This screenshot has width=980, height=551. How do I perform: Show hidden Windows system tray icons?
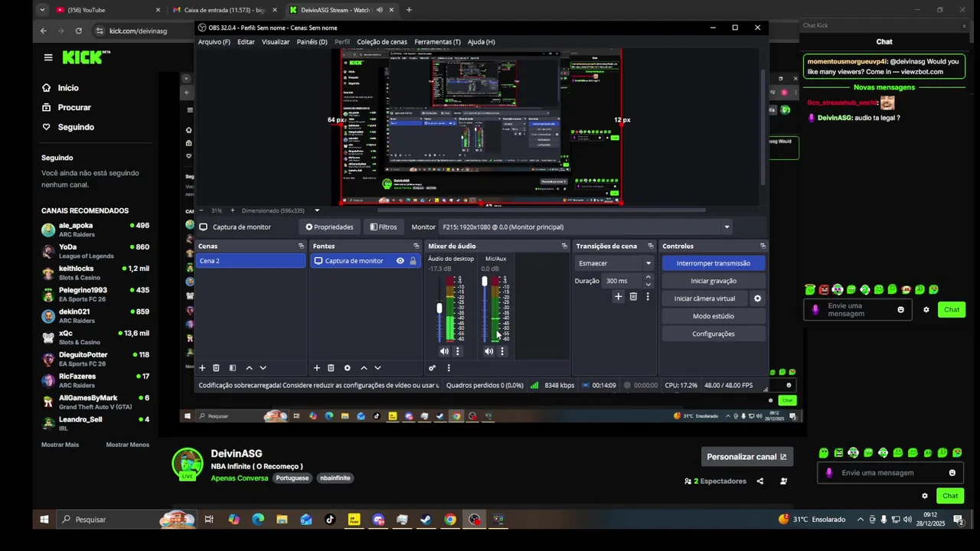[x=860, y=520]
